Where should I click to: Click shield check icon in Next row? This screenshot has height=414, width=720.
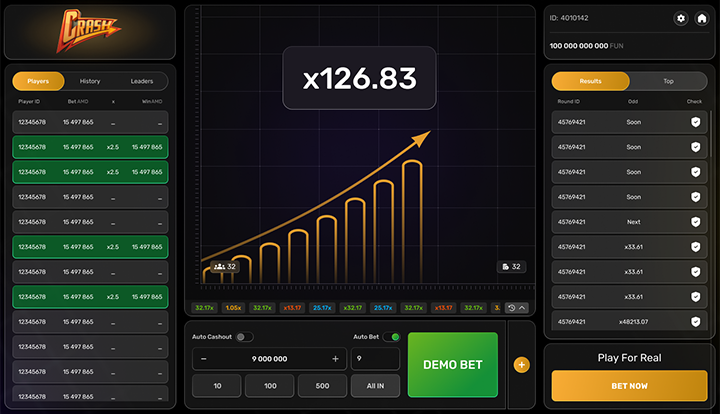coord(695,221)
